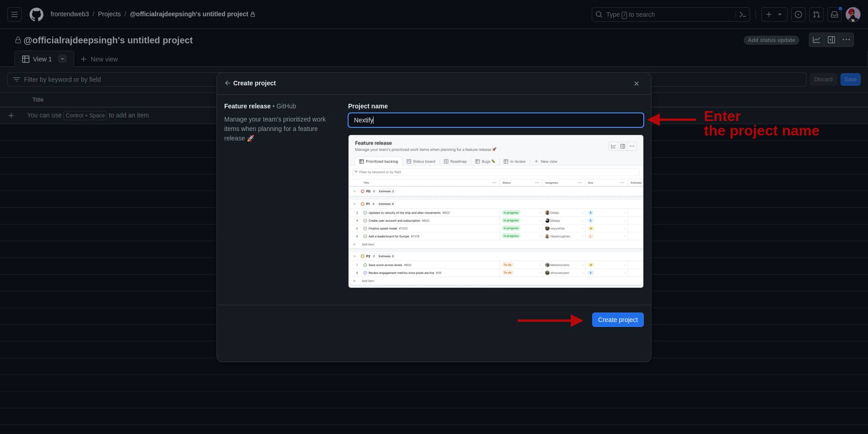
Task: Click the Feature release template name text
Action: 247,106
